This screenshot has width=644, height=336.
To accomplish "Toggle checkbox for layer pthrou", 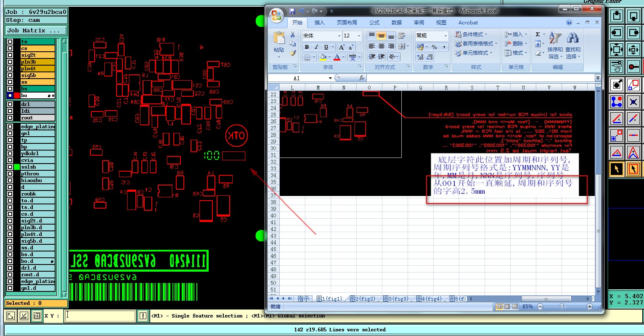I will coord(10,174).
